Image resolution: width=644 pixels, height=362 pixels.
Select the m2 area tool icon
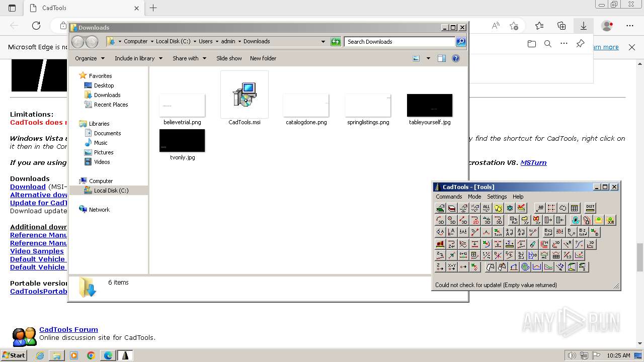pos(544,255)
